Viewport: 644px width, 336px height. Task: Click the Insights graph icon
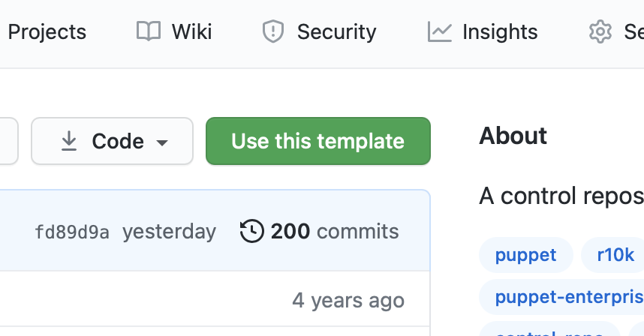[x=439, y=31]
